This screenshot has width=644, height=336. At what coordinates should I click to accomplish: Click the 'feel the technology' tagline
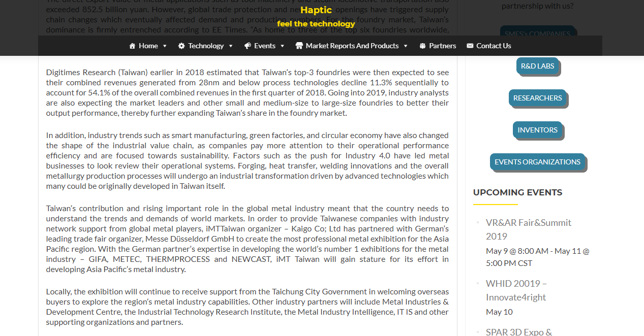coord(316,24)
